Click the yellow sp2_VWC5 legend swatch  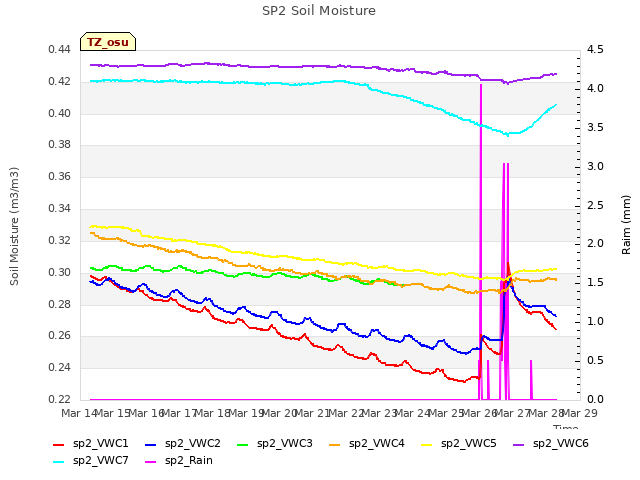[427, 444]
